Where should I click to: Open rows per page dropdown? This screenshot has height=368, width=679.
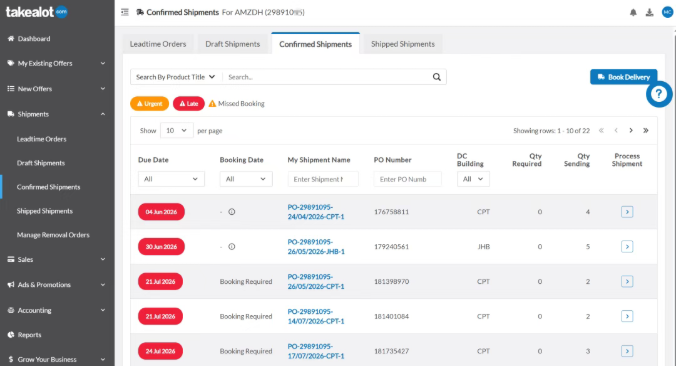point(176,131)
